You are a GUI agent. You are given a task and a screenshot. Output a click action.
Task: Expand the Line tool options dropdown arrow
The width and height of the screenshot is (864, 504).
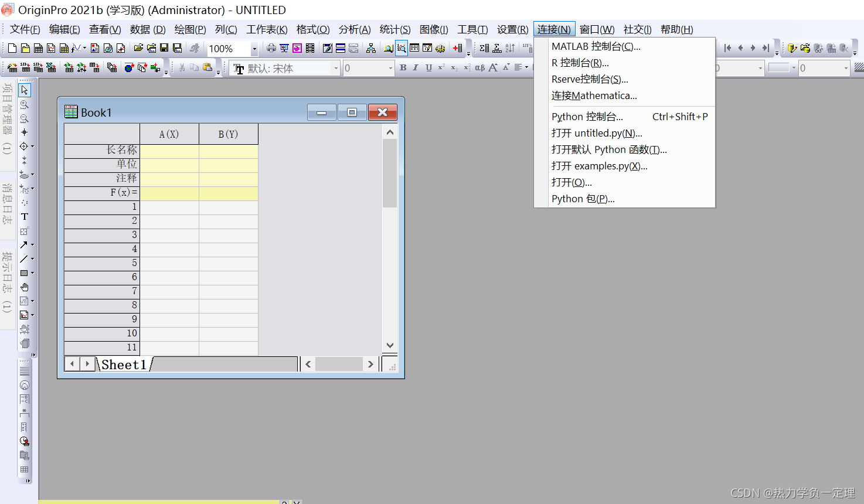33,258
